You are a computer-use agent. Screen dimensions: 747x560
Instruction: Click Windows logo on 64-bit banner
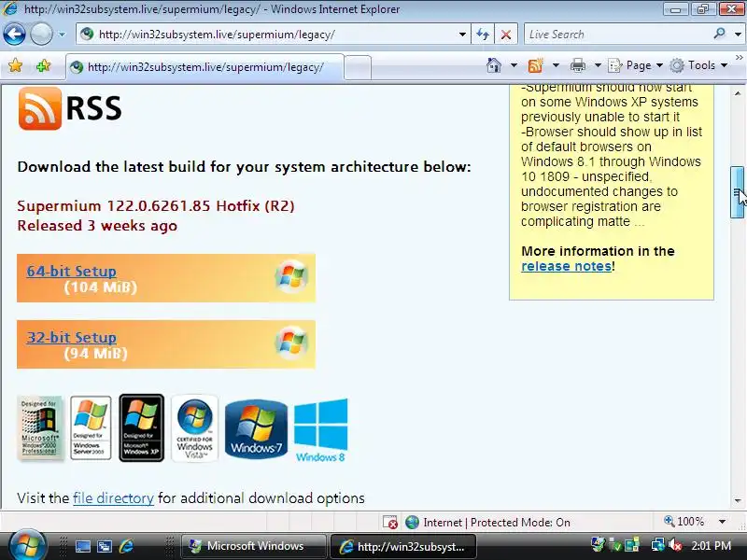click(x=291, y=276)
